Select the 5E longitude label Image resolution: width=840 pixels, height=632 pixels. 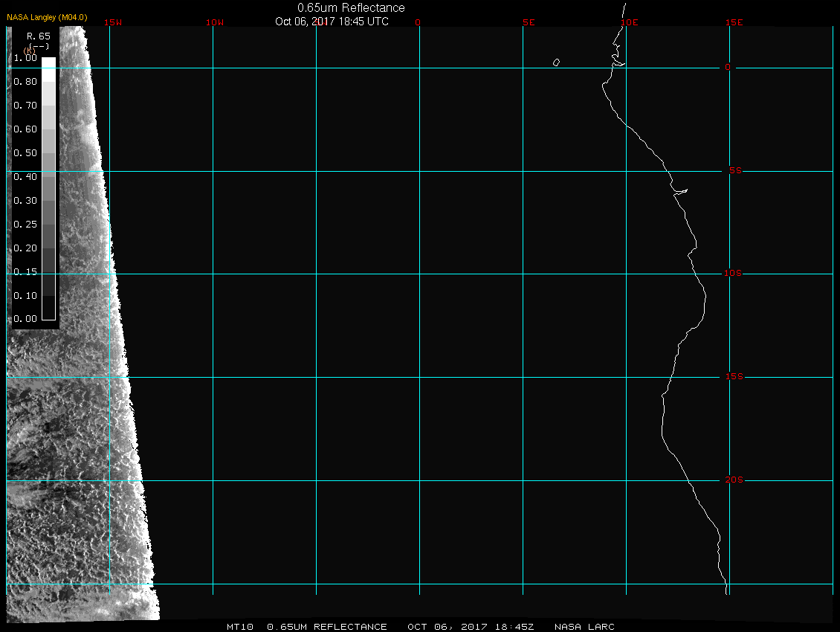tap(529, 22)
